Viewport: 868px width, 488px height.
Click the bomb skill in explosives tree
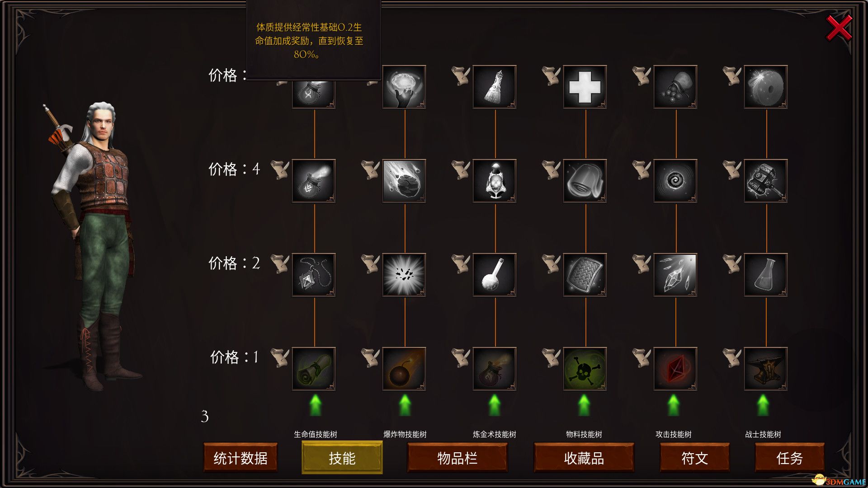[x=404, y=369]
